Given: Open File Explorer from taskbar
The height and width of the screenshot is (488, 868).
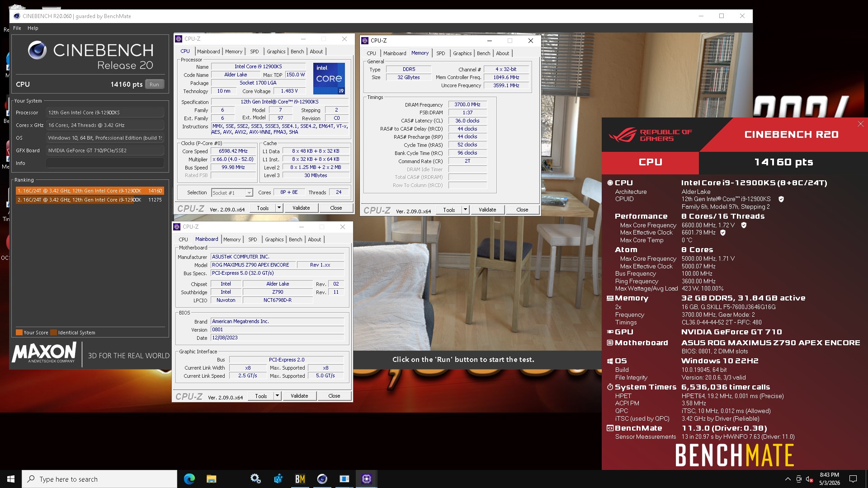Looking at the screenshot, I should pyautogui.click(x=211, y=479).
